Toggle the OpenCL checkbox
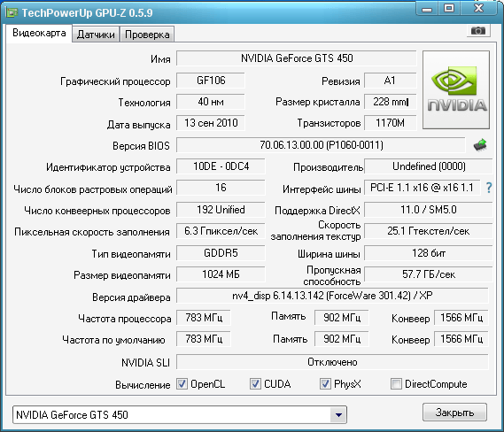This screenshot has width=504, height=432. point(182,383)
